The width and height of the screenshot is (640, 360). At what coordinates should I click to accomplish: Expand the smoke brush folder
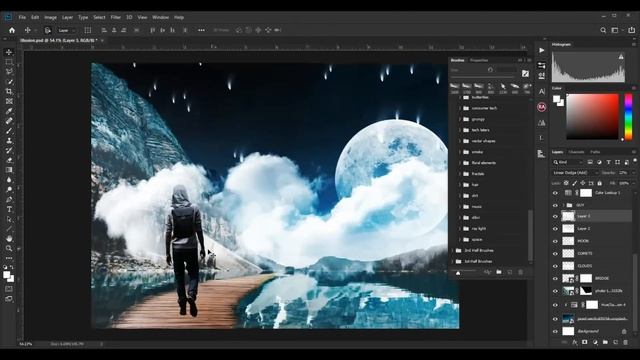point(460,152)
